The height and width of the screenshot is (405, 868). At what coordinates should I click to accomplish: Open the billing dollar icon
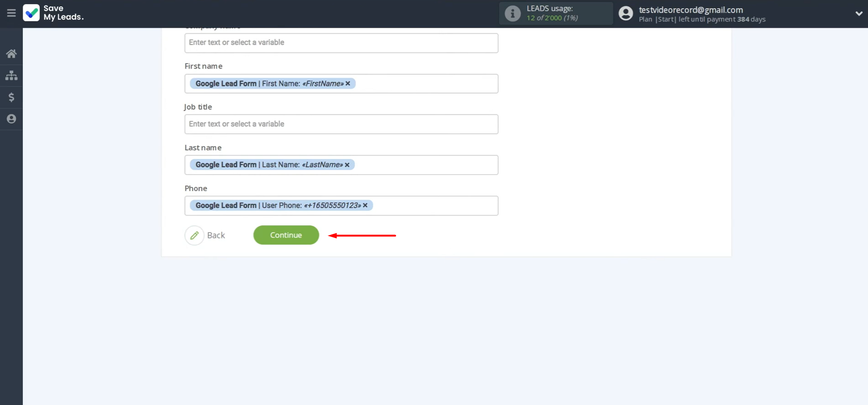coord(11,97)
